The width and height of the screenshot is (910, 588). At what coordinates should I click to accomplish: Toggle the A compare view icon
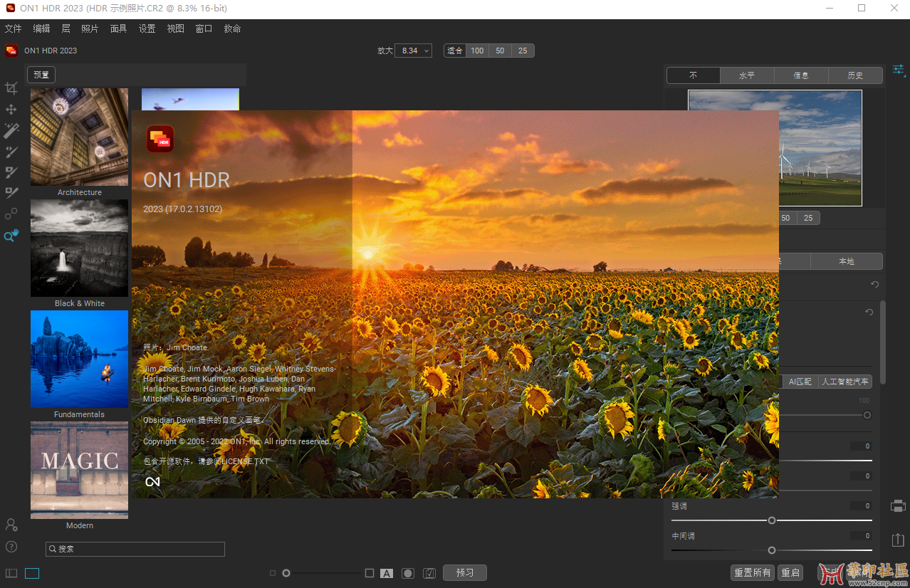[387, 573]
